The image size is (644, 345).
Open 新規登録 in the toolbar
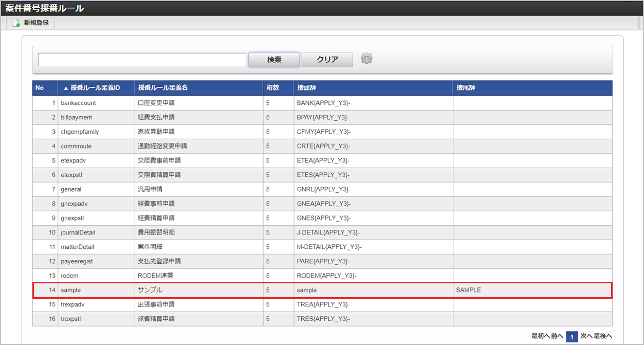(x=36, y=23)
